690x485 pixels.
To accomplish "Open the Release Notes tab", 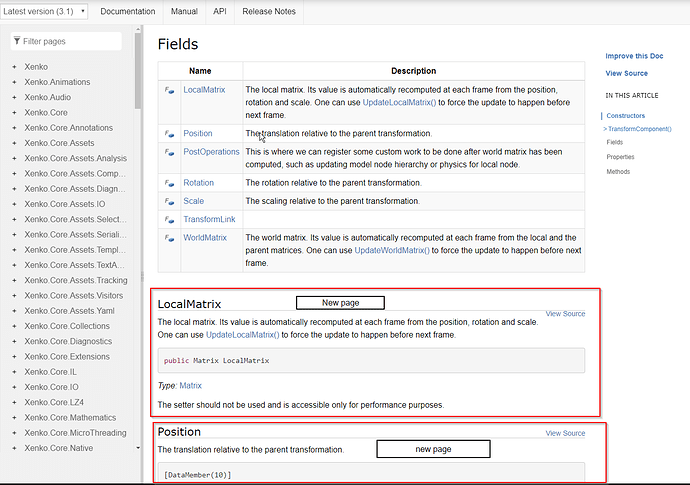I will [x=269, y=11].
